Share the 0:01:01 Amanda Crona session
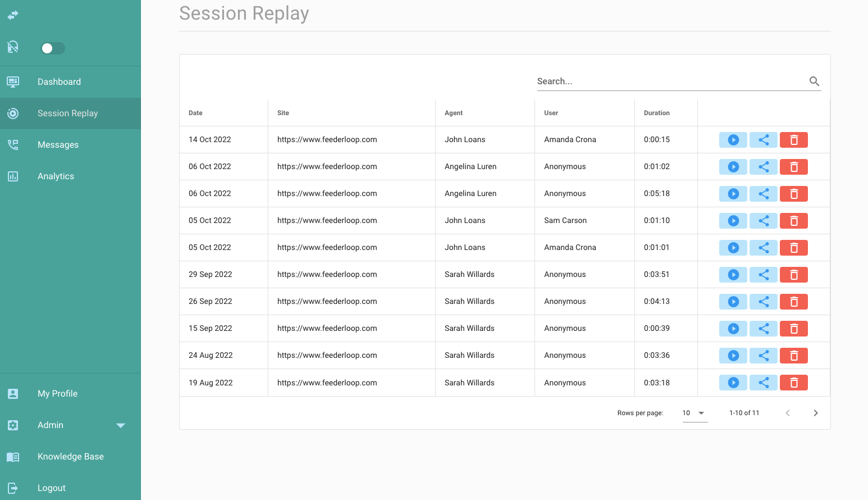This screenshot has width=868, height=500. pos(764,248)
